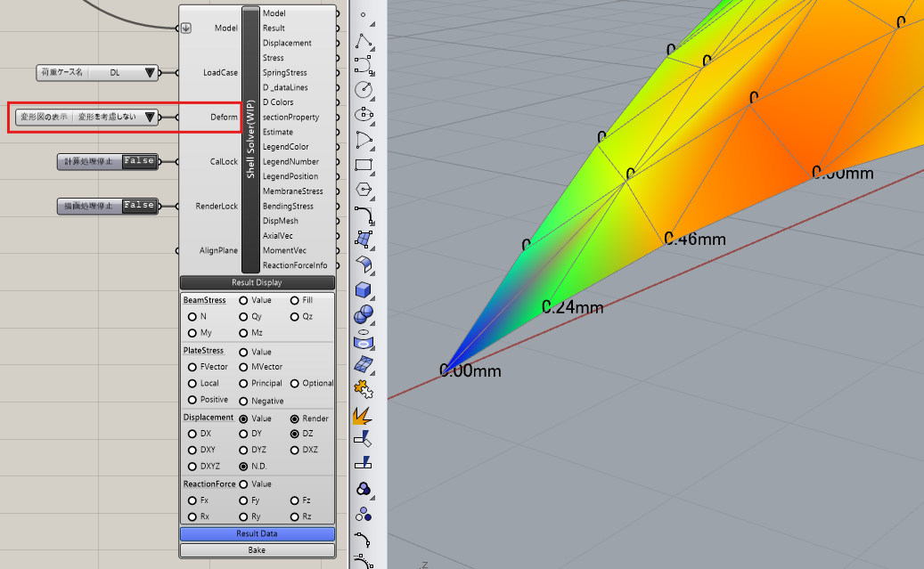Viewport: 924px width, 569px height.
Task: Toggle the 描画処理停止 False boolean
Action: tap(138, 206)
